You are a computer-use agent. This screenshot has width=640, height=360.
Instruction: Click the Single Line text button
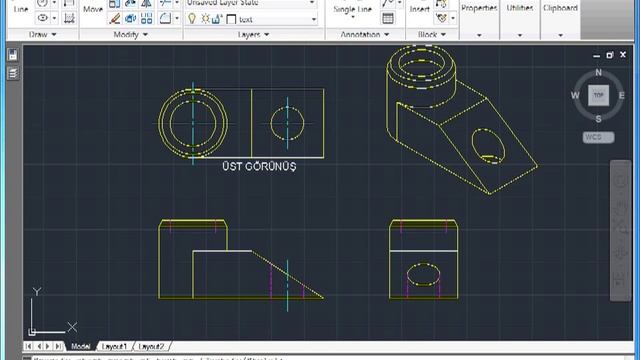click(x=353, y=11)
